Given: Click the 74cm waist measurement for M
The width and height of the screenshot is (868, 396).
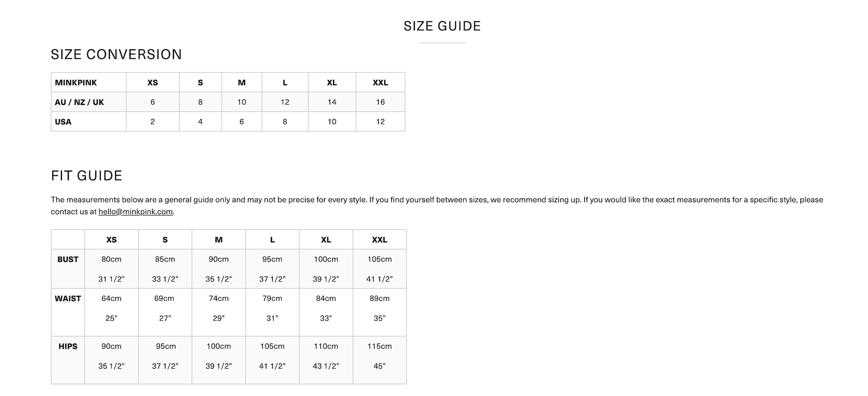Looking at the screenshot, I should (x=218, y=299).
